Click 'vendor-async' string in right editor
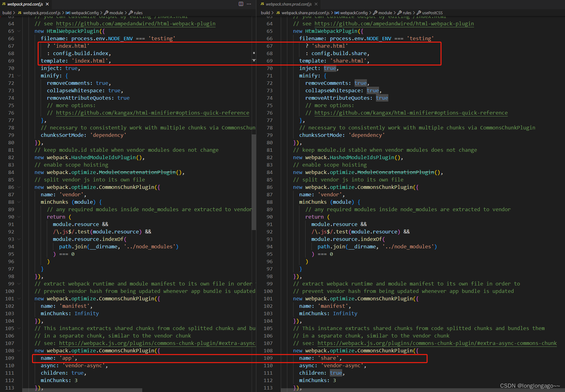This screenshot has width=565, height=392. [342, 366]
